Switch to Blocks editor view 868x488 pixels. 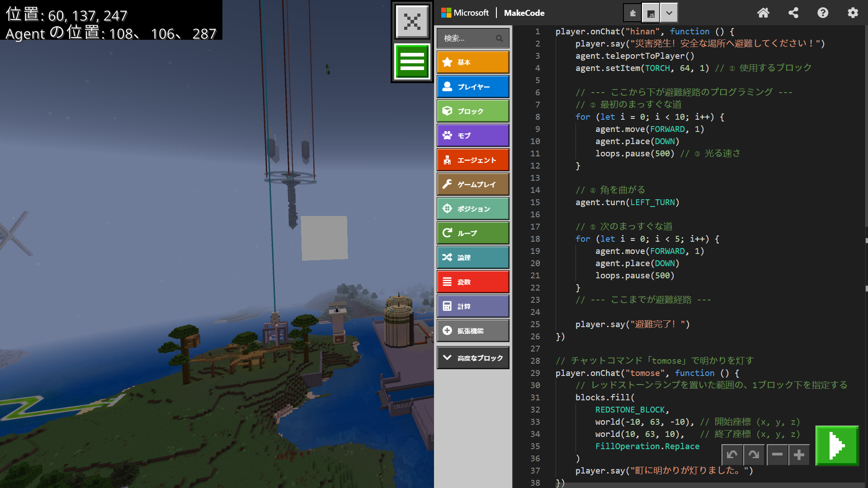[x=632, y=13]
